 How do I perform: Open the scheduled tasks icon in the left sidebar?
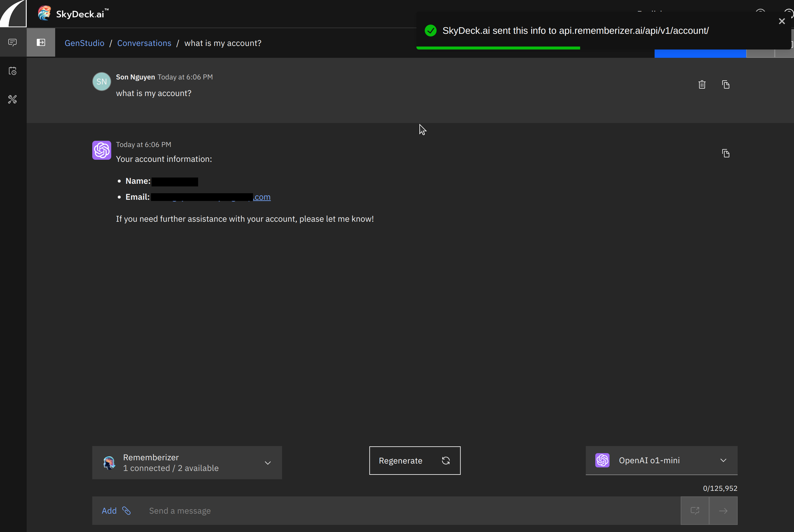[x=12, y=71]
